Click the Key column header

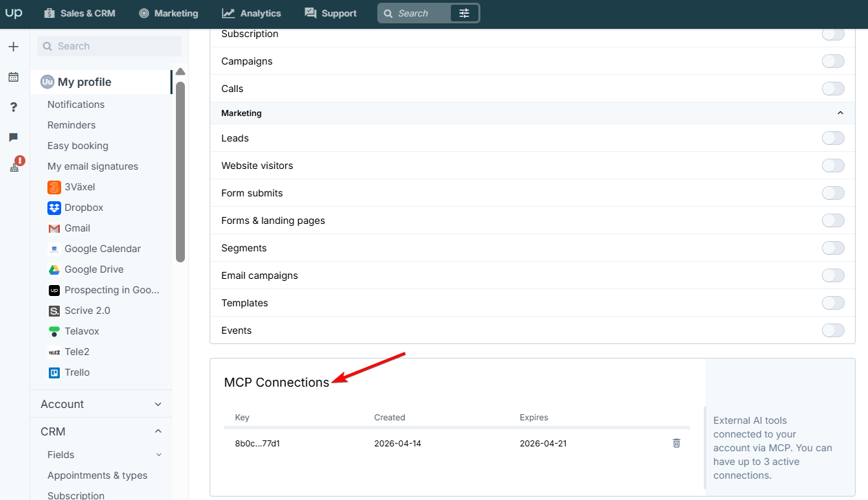[242, 417]
